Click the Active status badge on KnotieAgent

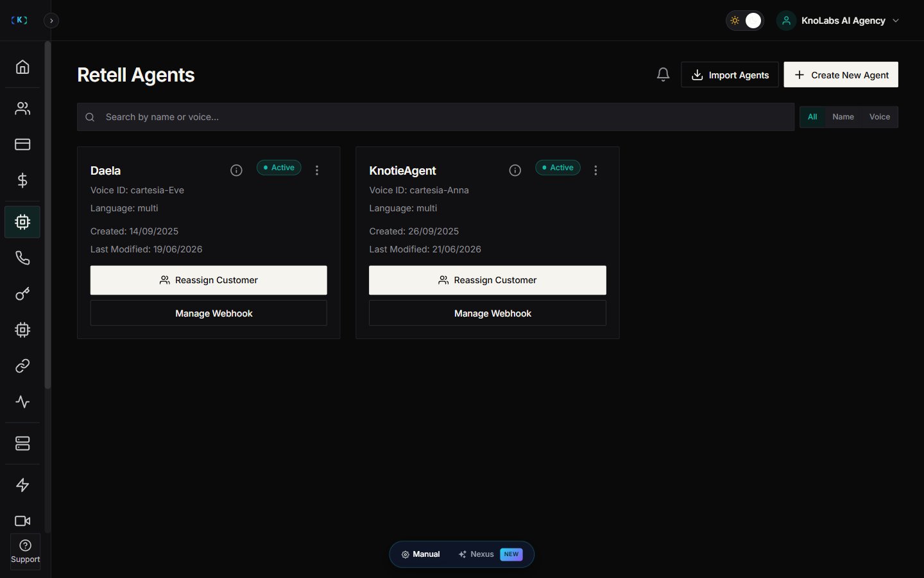pos(558,168)
